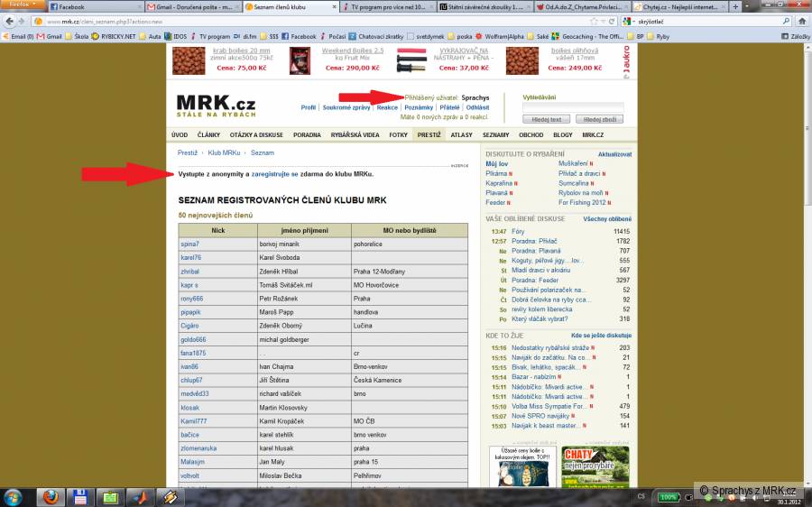The height and width of the screenshot is (507, 812).
Task: Open the Auta bookmarks folder
Action: [150, 36]
